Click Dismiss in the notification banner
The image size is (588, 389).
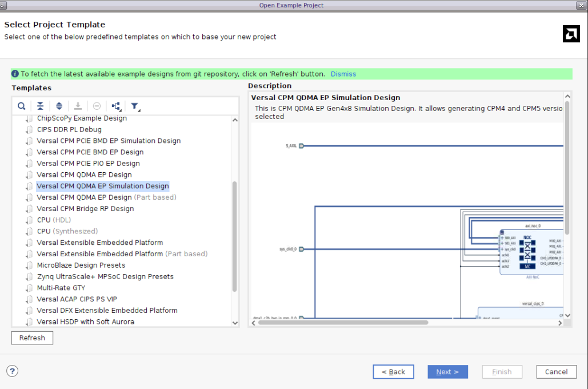343,74
